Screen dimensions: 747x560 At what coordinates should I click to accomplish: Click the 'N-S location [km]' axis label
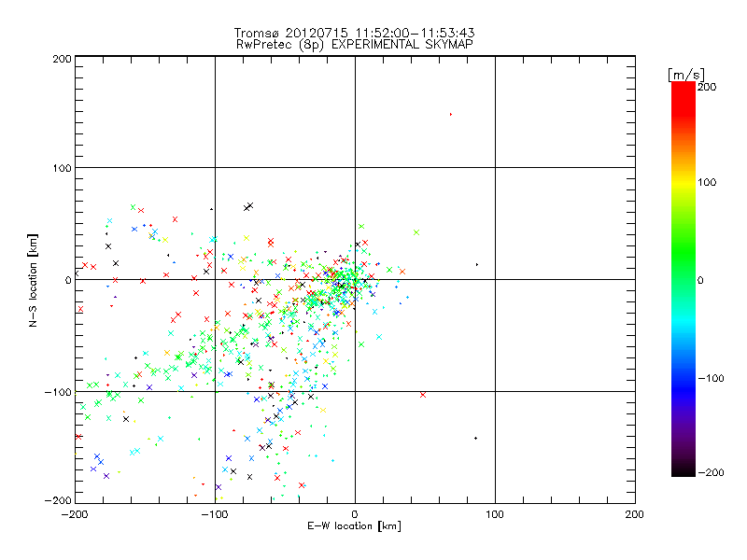pos(33,281)
